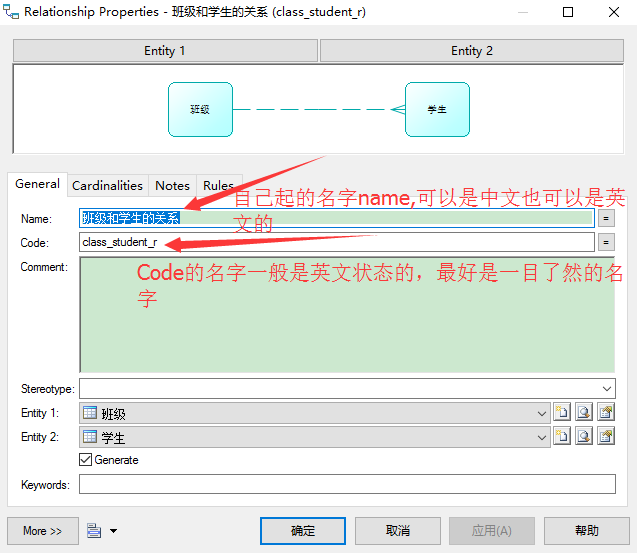Open the Notes tab

tap(173, 186)
